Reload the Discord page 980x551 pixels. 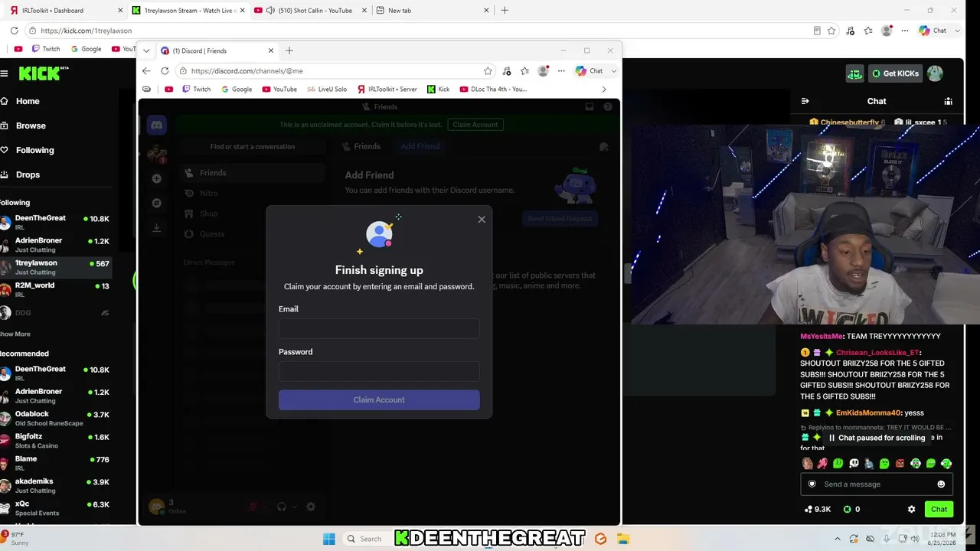[x=165, y=71]
